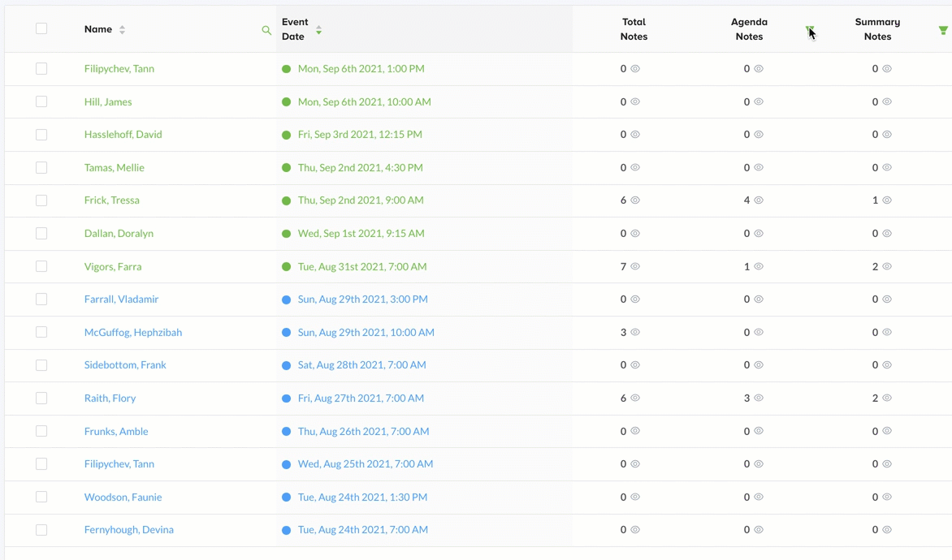This screenshot has width=952, height=560.
Task: Open the Frick, Tressa name link
Action: pos(112,200)
